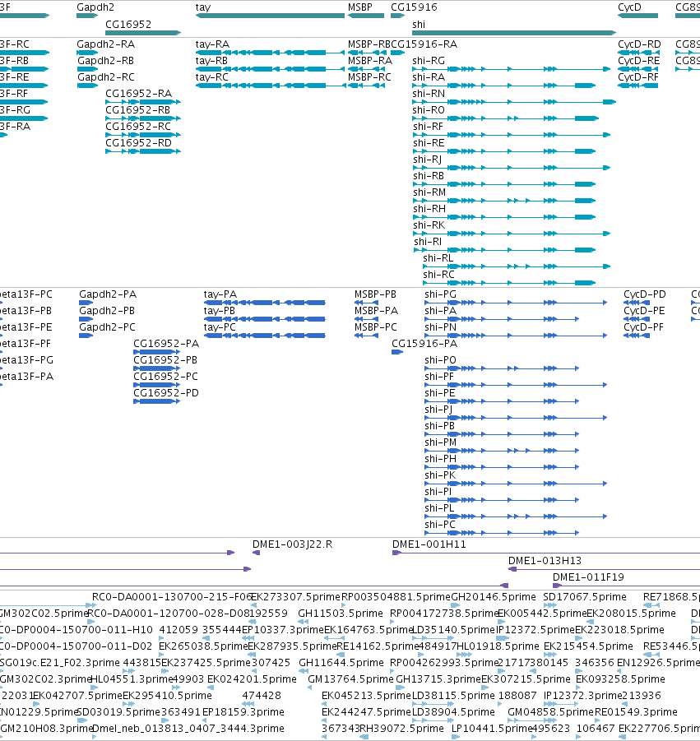Select the shi-RK transcript label
The image size is (700, 741).
click(x=429, y=225)
